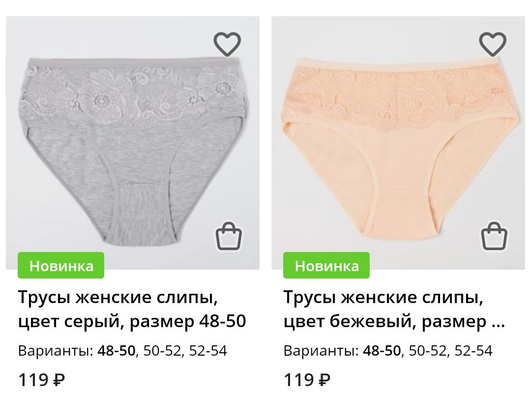Select size 52-54 for gray briefs
This screenshot has width=531, height=420.
click(x=208, y=351)
